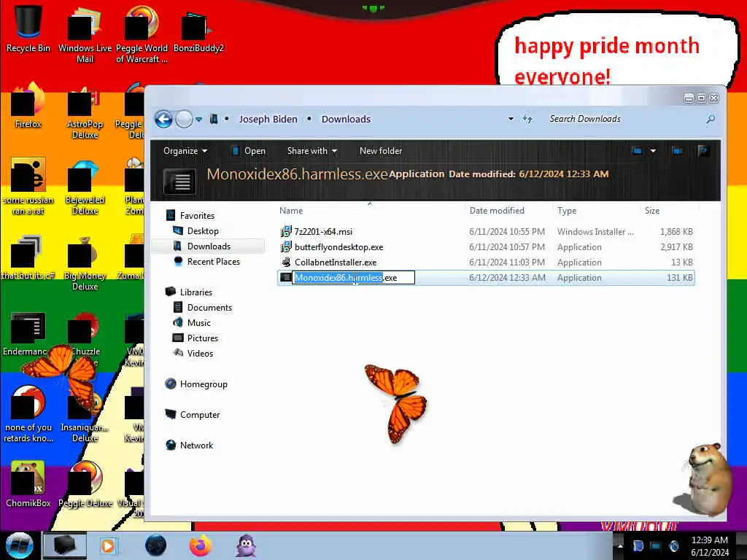Select Libraries in the navigation pane
The width and height of the screenshot is (747, 560).
coord(196,292)
